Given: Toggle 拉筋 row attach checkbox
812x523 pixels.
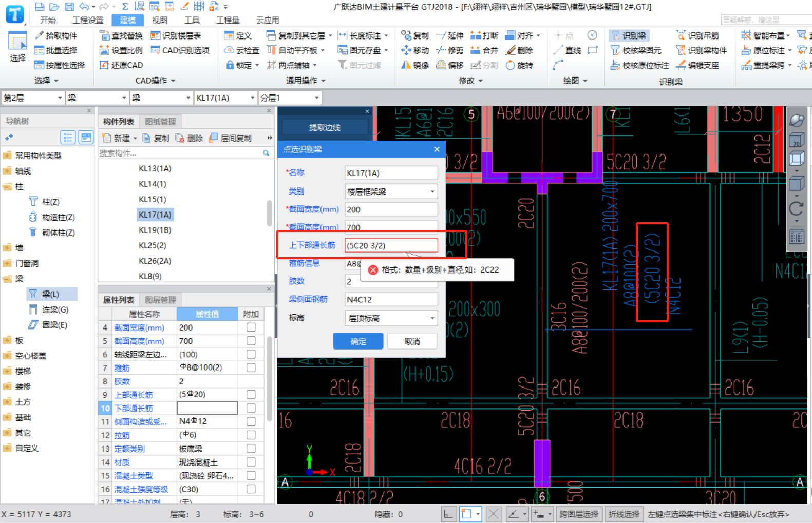Looking at the screenshot, I should click(251, 435).
